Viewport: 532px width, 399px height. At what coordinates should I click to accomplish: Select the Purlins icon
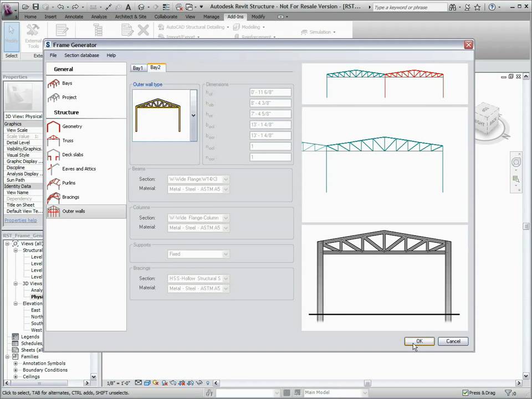coord(53,183)
